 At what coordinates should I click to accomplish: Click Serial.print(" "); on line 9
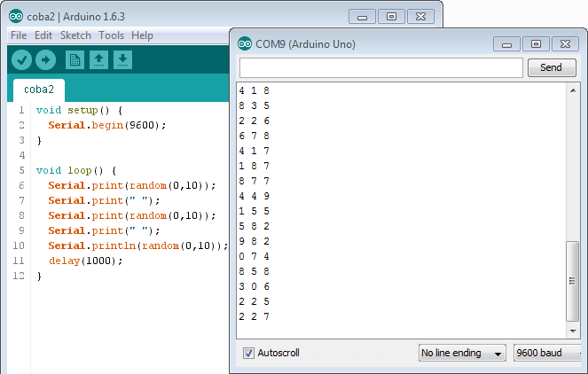coord(104,230)
